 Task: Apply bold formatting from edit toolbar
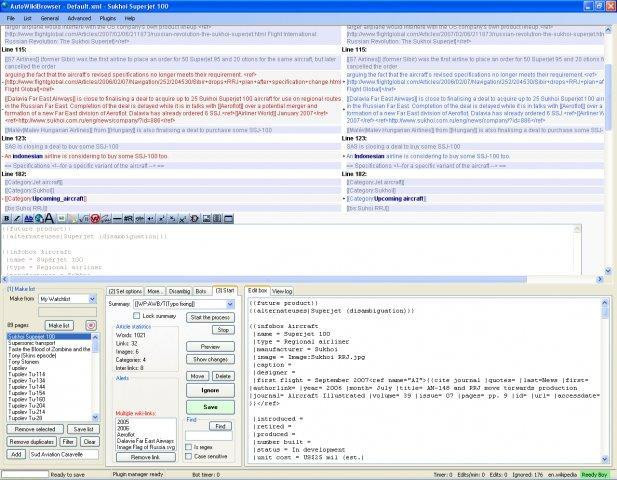pyautogui.click(x=7, y=218)
